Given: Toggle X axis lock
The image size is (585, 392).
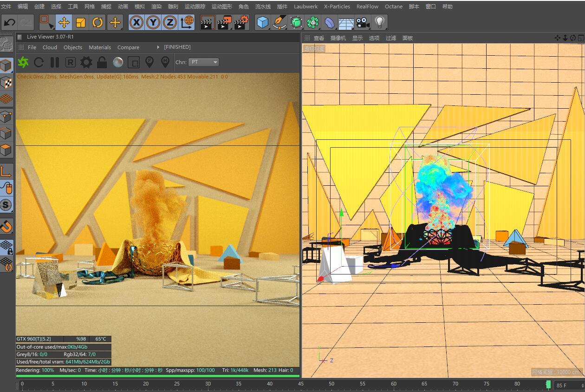Looking at the screenshot, I should (x=136, y=22).
